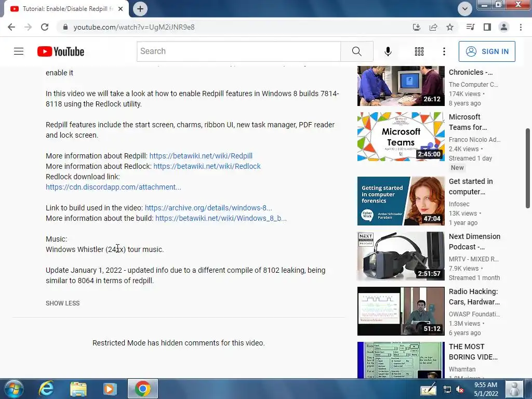Open YouTube settings three-dot menu

click(x=444, y=51)
